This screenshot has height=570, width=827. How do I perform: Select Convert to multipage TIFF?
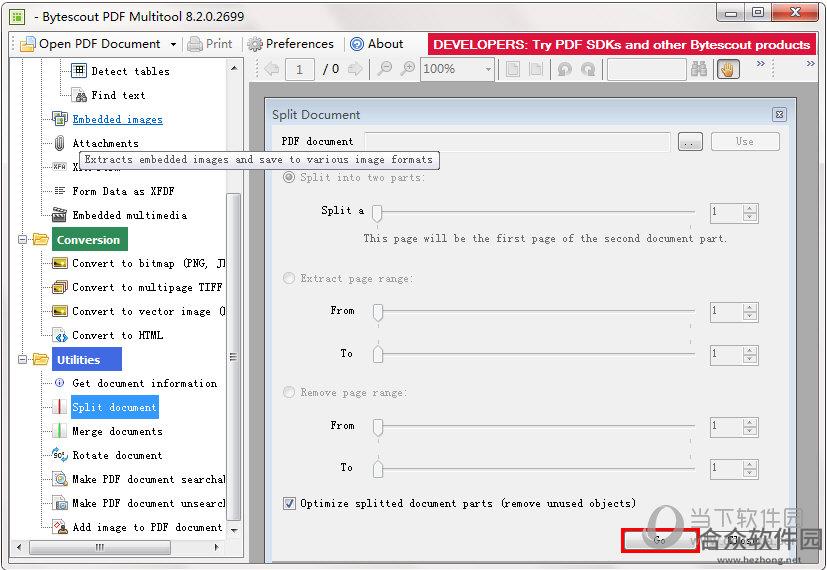[147, 287]
